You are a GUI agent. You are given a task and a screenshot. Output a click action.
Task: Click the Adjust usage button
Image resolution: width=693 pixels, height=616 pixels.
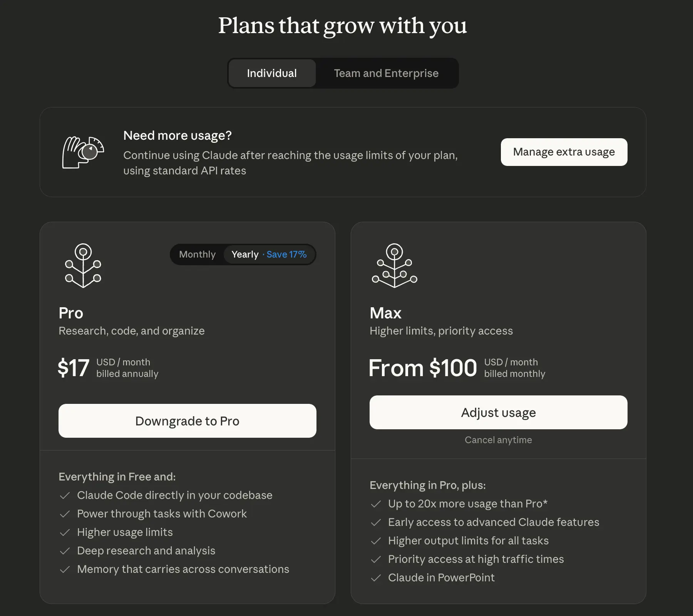click(x=498, y=412)
